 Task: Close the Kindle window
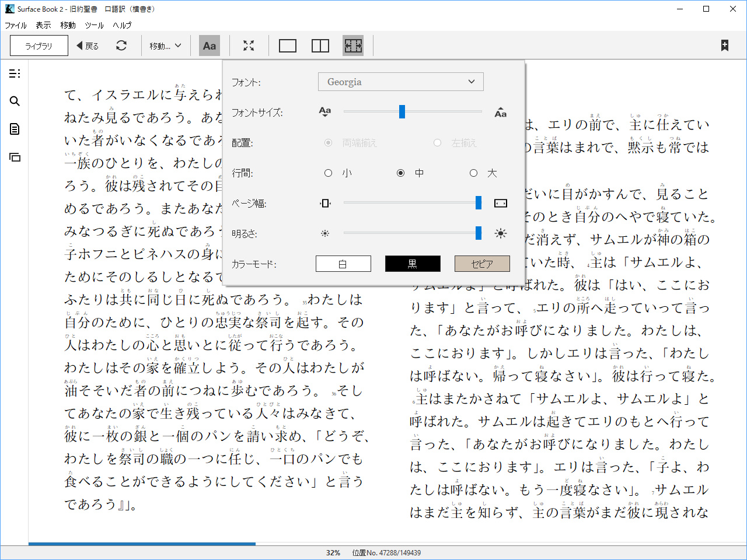733,9
